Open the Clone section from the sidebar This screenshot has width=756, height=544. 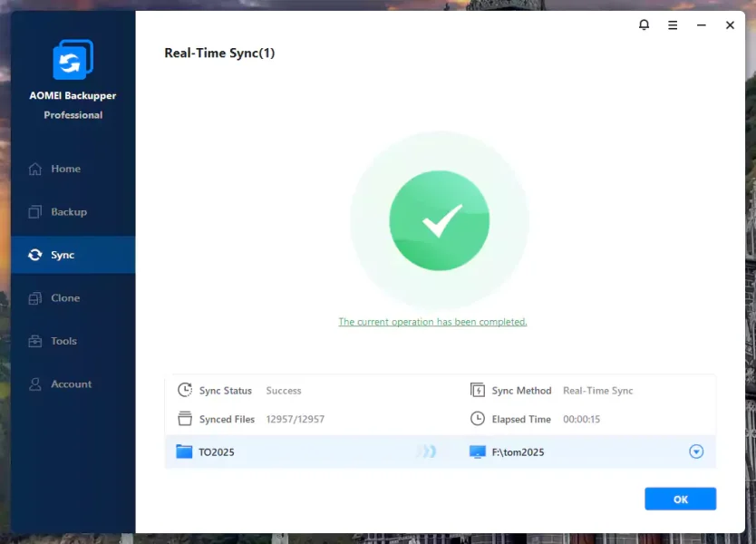click(x=35, y=298)
